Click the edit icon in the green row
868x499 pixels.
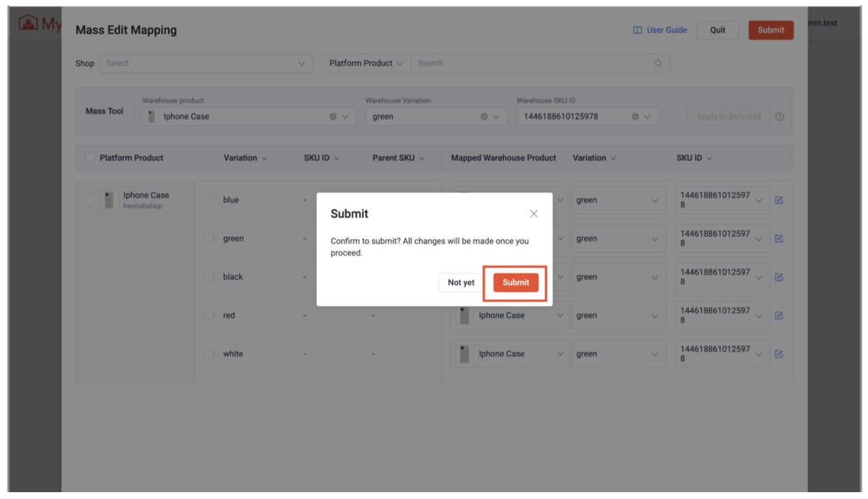(779, 239)
